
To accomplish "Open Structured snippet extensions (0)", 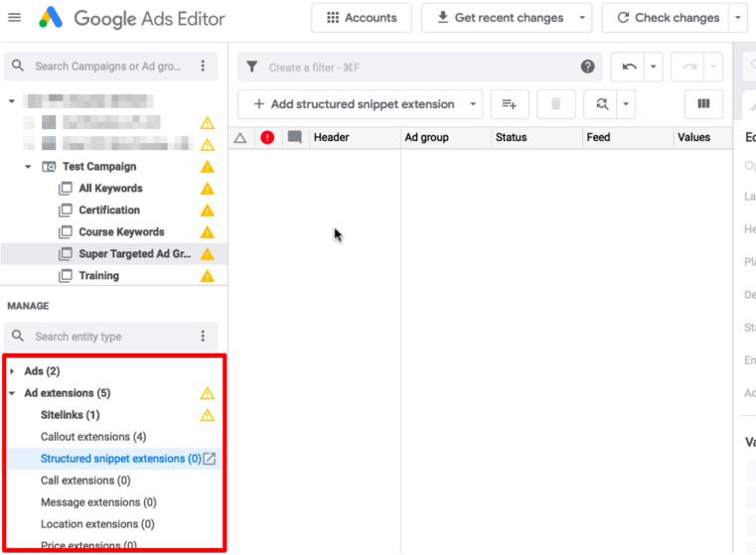I will click(121, 459).
